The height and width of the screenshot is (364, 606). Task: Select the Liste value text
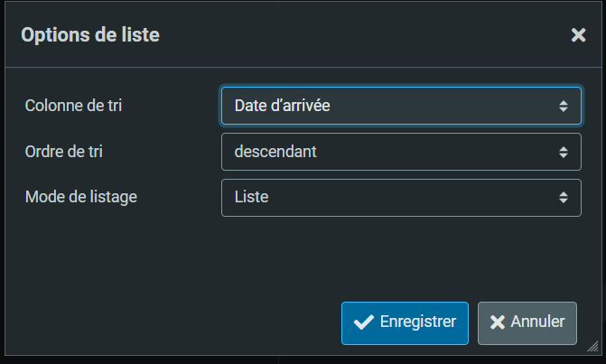[251, 197]
